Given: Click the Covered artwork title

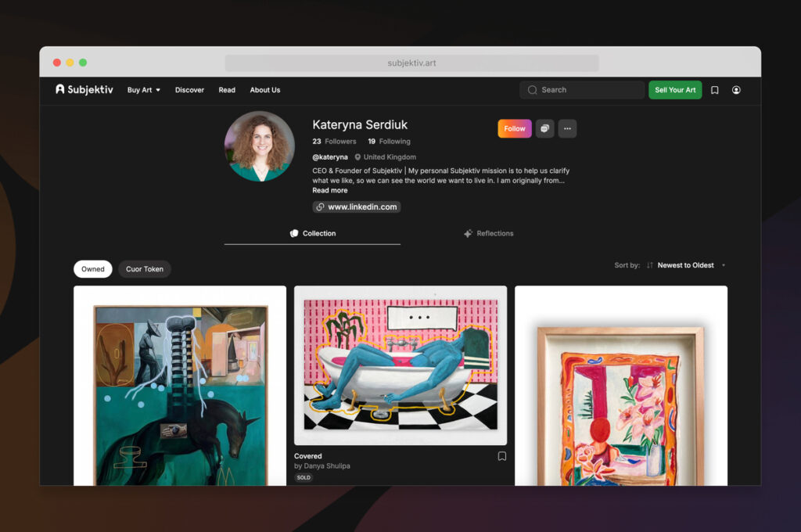Looking at the screenshot, I should tap(308, 456).
